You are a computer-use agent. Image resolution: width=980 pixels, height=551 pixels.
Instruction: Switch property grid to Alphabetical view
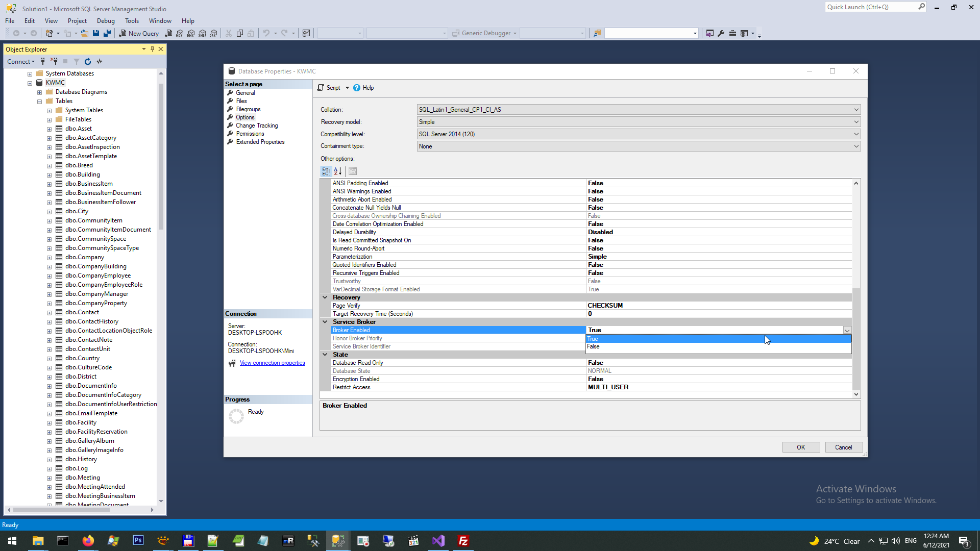point(337,171)
